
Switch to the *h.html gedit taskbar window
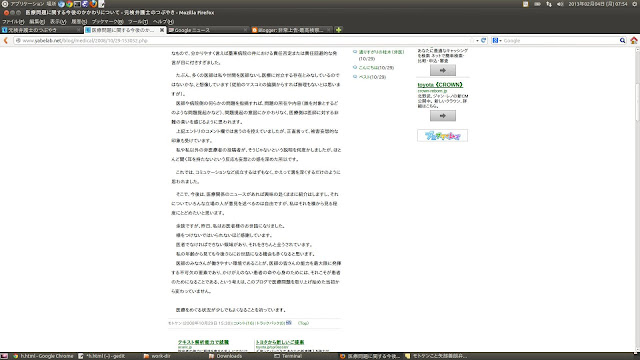tap(102, 356)
